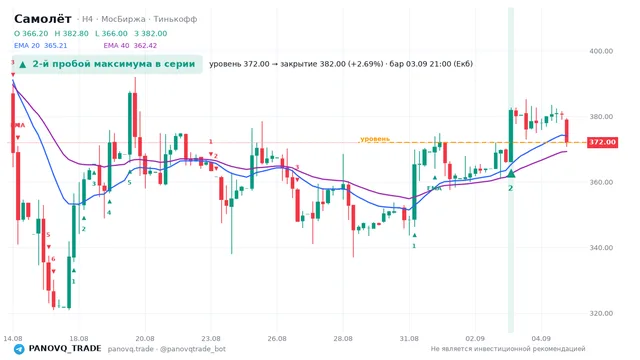Click the 31.08 date axis label
The width and height of the screenshot is (640, 360).
pyautogui.click(x=409, y=339)
